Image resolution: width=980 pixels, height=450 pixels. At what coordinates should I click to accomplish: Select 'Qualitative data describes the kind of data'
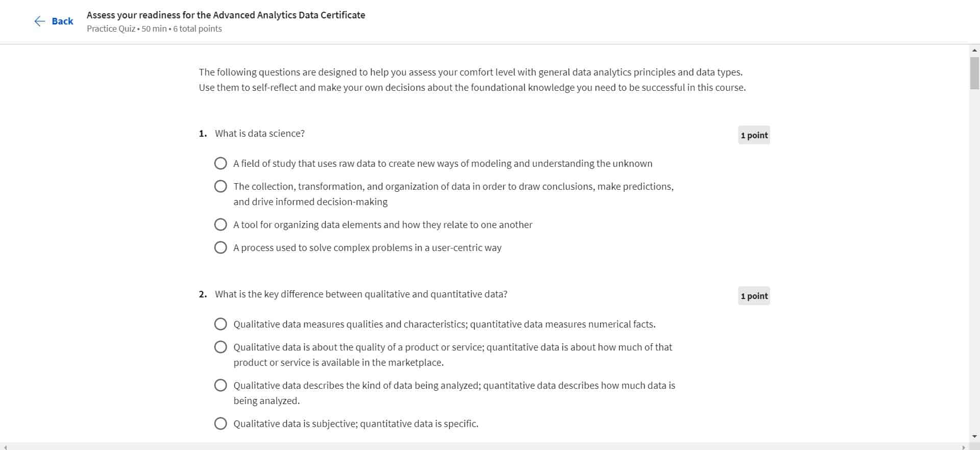pyautogui.click(x=220, y=385)
